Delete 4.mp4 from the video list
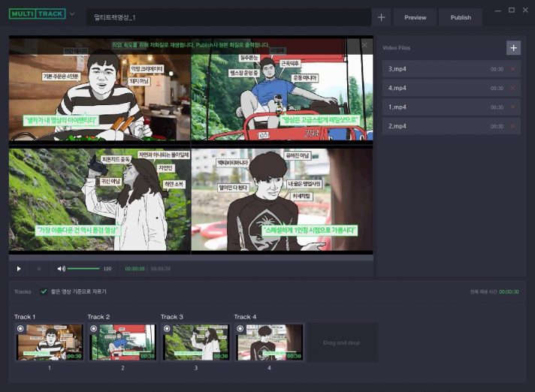The image size is (535, 392). click(x=513, y=88)
